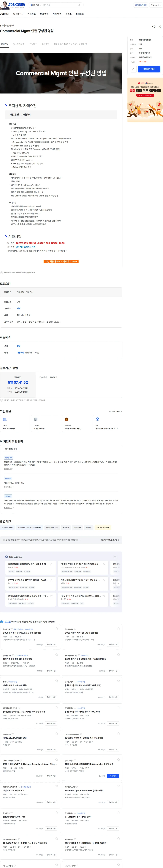The width and height of the screenshot is (163, 868).
Task: Select the 경영·비즈니스기획 tag
Action: click(52, 528)
